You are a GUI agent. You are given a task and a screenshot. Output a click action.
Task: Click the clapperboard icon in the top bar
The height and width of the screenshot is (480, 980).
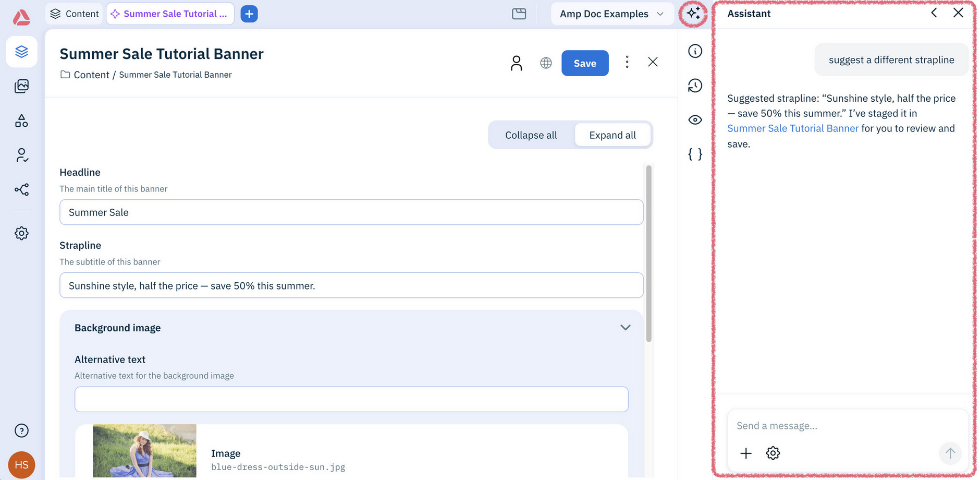click(x=519, y=14)
